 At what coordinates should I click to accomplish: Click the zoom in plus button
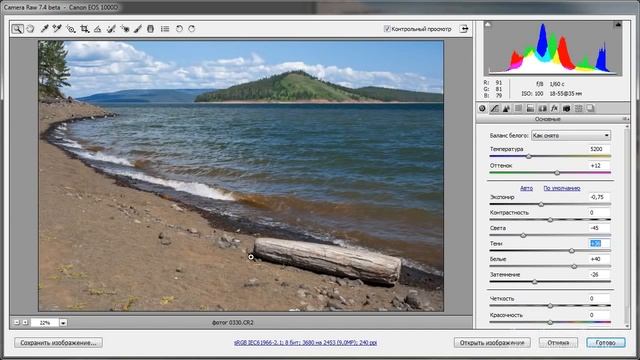pyautogui.click(x=25, y=322)
